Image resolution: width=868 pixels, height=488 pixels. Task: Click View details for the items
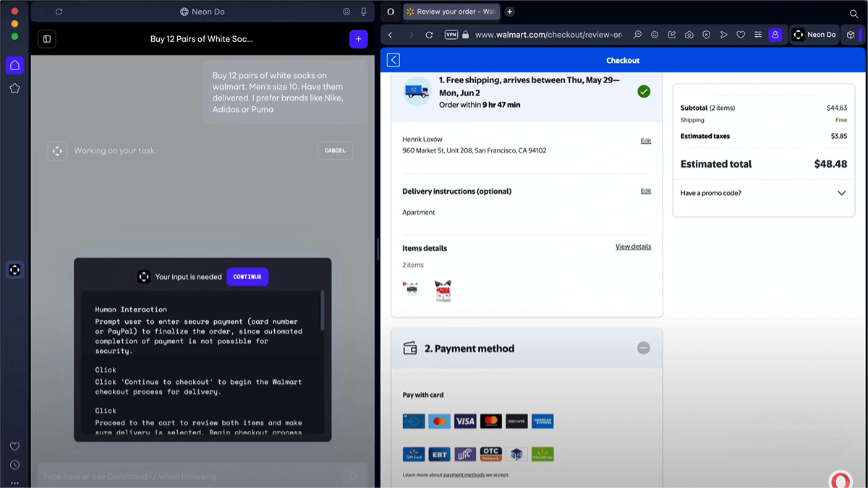(633, 247)
